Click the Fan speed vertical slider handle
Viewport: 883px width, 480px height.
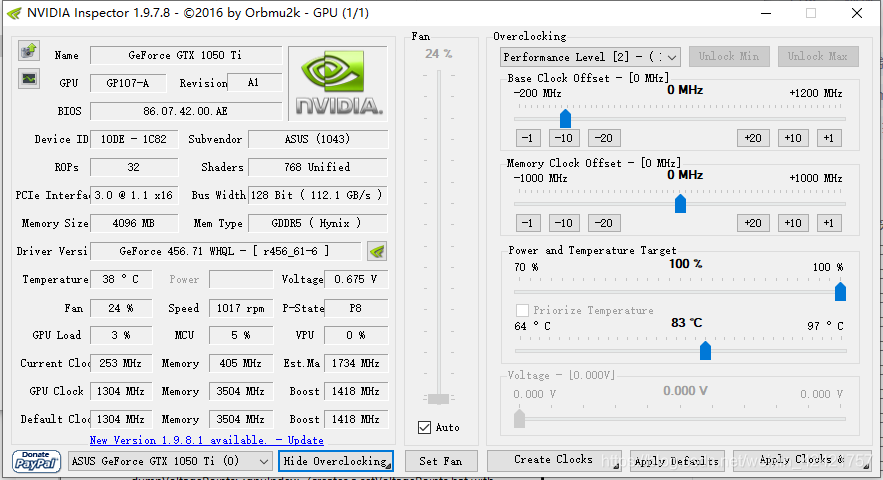tap(438, 399)
